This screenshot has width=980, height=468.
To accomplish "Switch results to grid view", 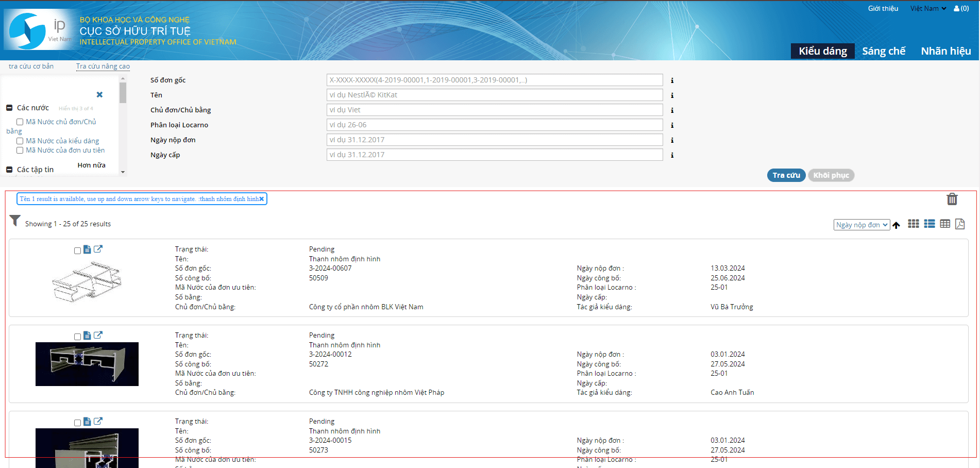I will (x=913, y=224).
